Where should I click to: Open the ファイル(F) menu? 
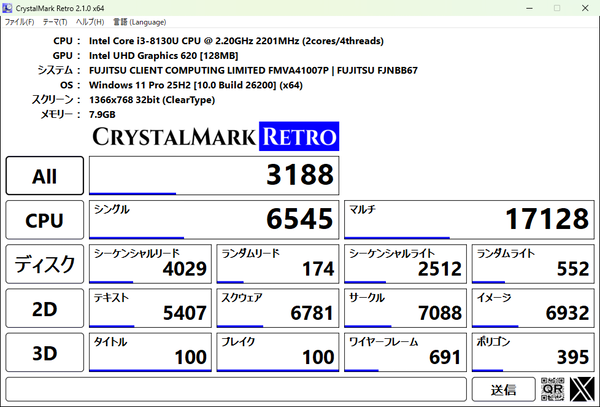(x=19, y=22)
